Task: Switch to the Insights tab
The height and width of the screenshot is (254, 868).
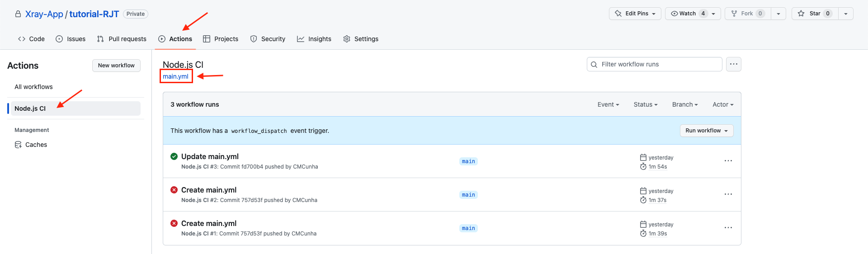Action: point(314,39)
